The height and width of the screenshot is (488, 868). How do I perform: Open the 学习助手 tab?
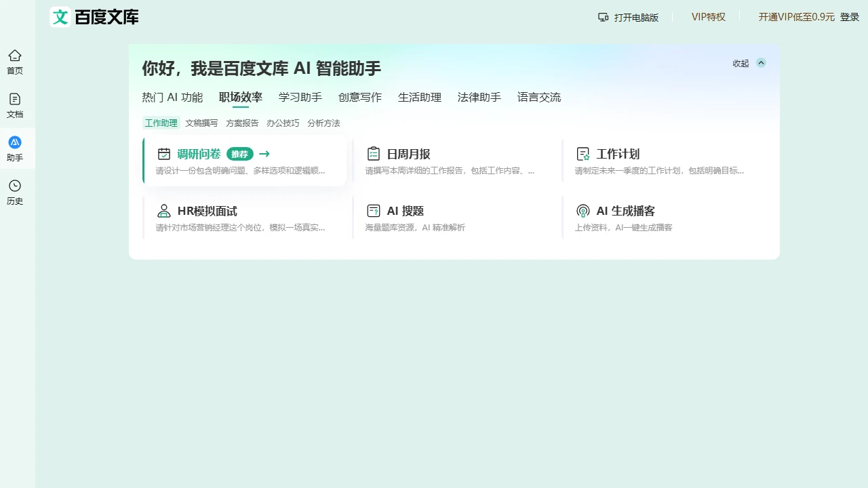pos(299,97)
